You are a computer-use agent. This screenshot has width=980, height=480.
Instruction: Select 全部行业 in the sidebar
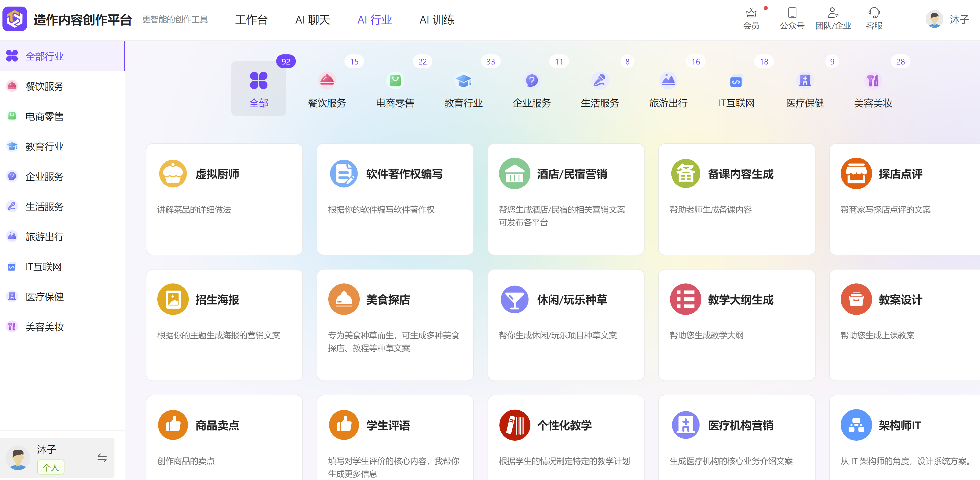(62, 56)
